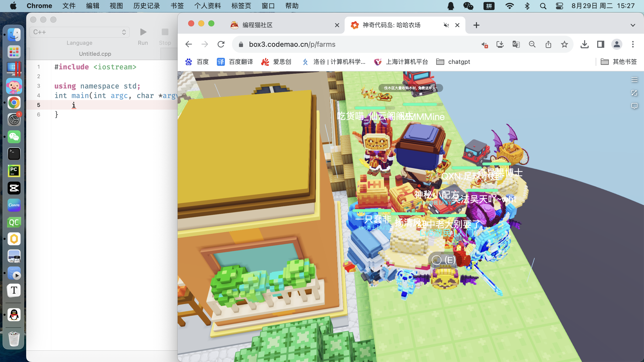Open Terminal from the Dock
The image size is (644, 362).
tap(14, 154)
